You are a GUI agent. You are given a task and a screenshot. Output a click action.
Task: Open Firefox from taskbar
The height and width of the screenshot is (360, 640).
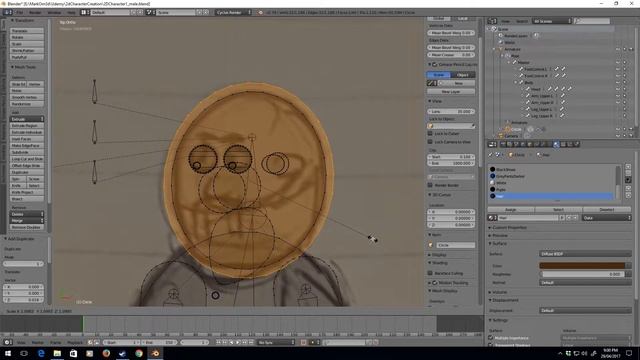(x=106, y=353)
